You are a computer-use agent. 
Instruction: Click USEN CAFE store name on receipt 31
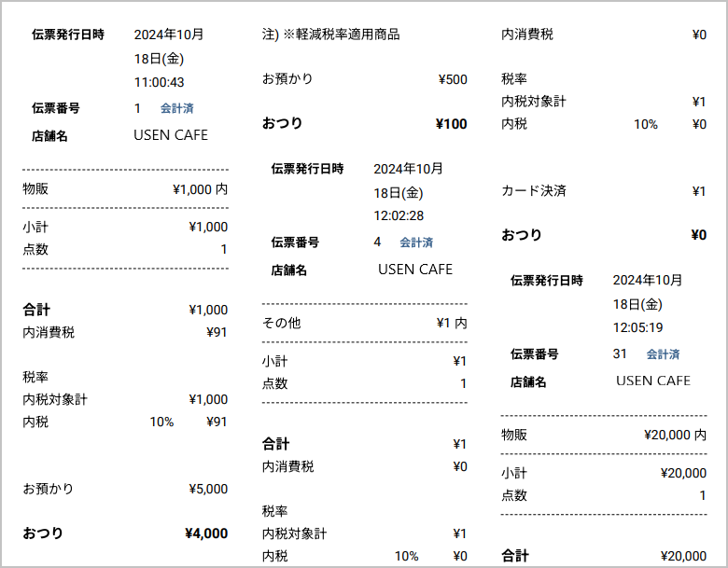click(653, 381)
